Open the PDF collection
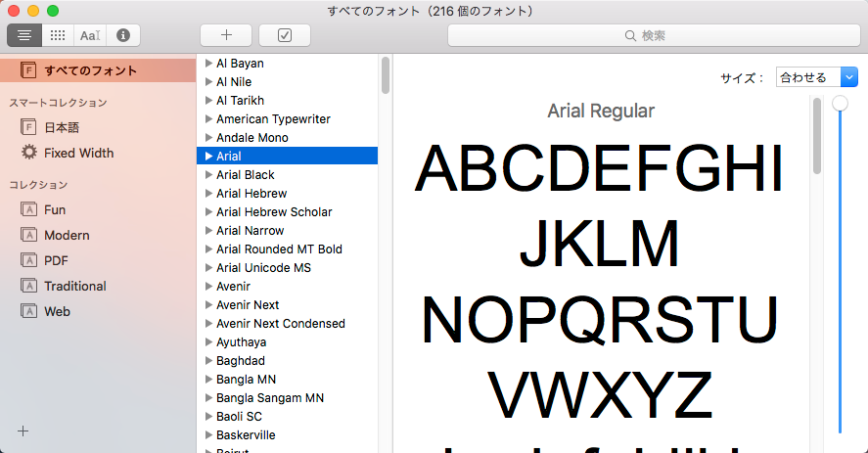This screenshot has height=453, width=868. pos(56,261)
